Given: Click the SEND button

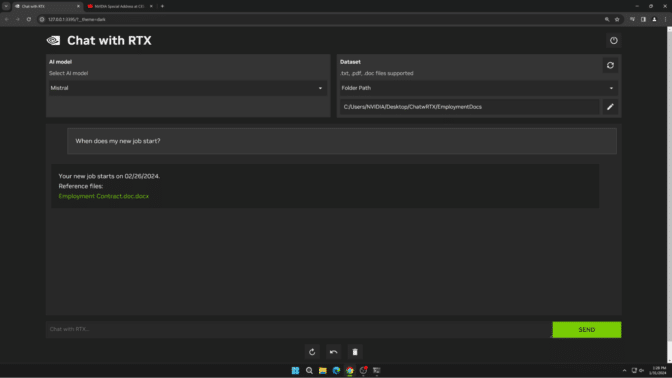Looking at the screenshot, I should 587,330.
